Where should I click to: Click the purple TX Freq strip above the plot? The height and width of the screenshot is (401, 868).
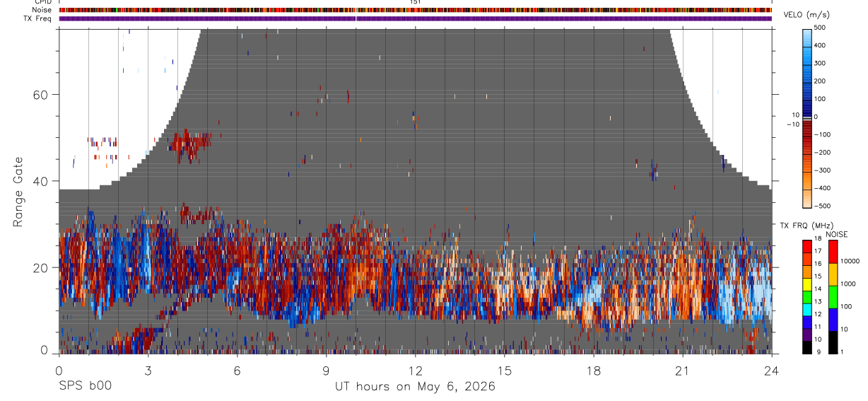click(x=415, y=18)
